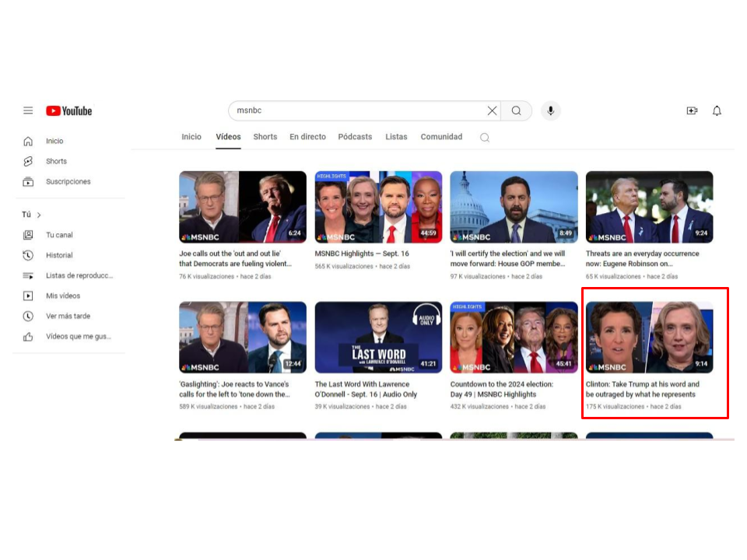Expand the Tú section chevron
The image size is (747, 560).
click(x=39, y=215)
